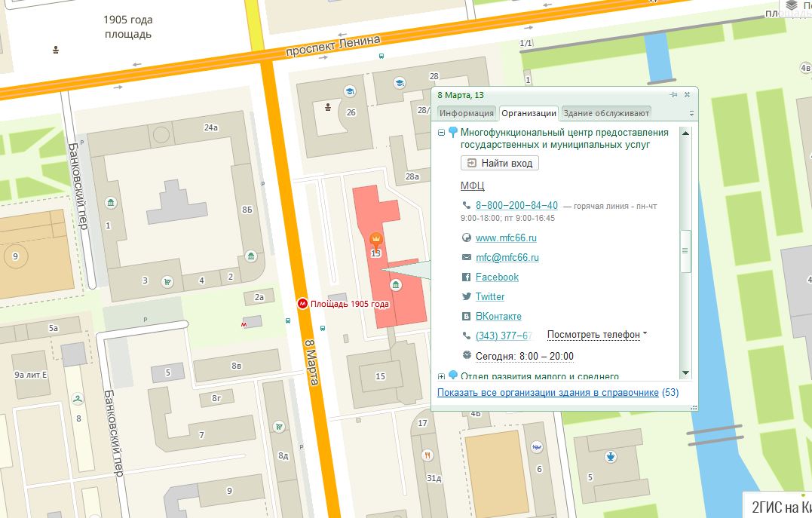Click the graduation cap icon near building 28

tap(400, 83)
